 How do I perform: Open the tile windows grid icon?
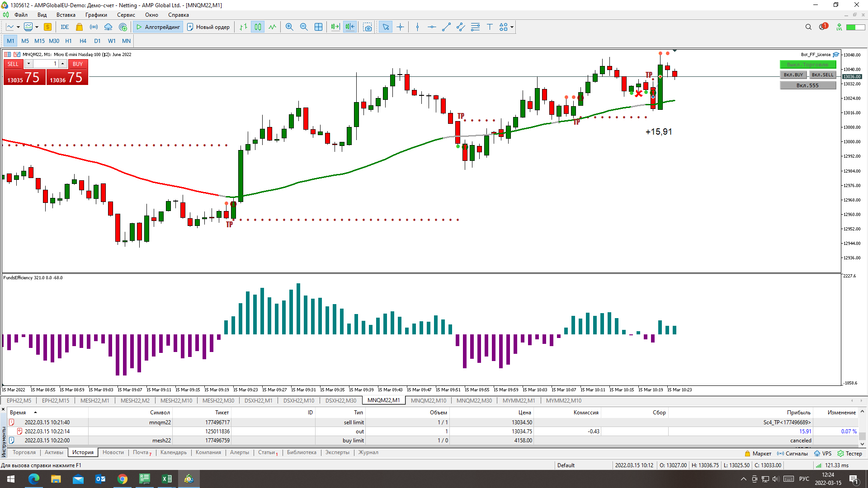(x=318, y=27)
